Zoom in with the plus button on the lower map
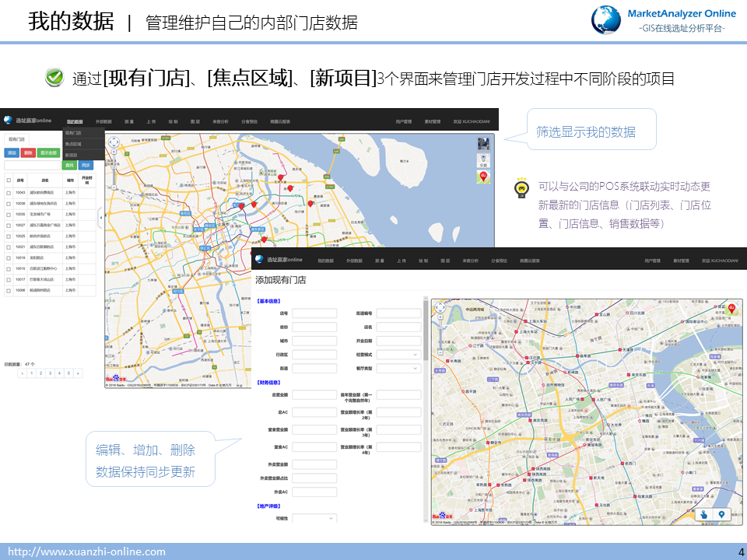Screen dimensions: 747x560 point(440,317)
